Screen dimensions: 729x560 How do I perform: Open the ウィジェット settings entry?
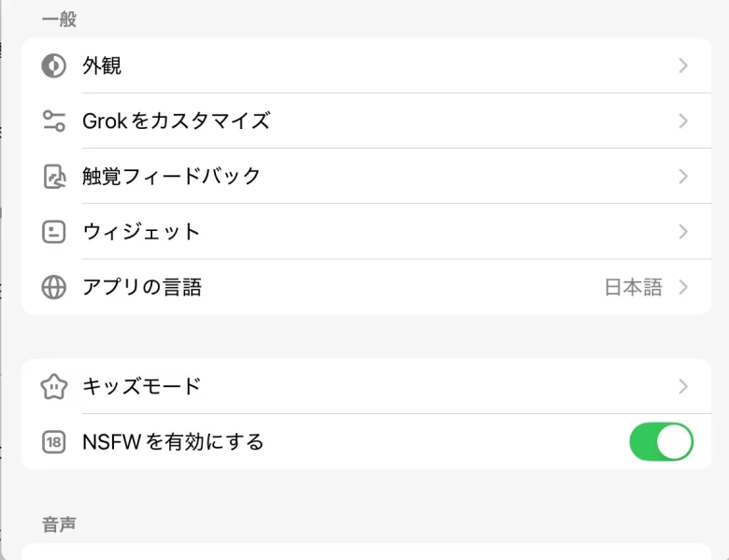click(x=141, y=231)
